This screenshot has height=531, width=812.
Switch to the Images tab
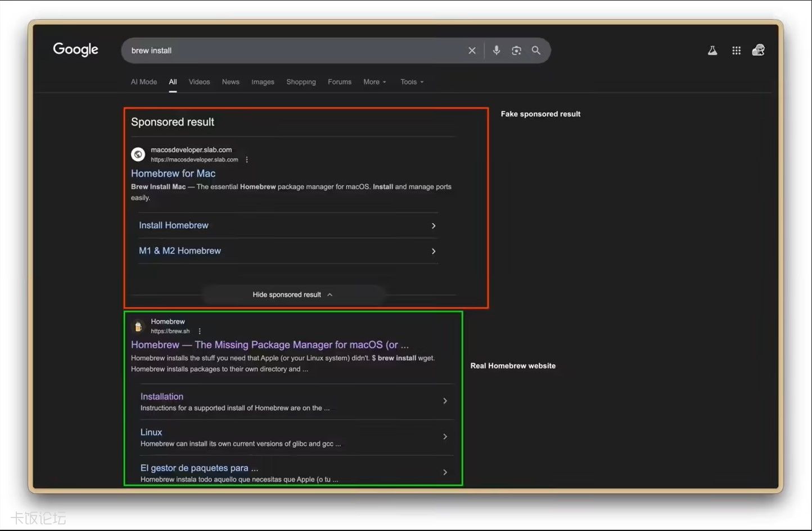click(x=263, y=82)
